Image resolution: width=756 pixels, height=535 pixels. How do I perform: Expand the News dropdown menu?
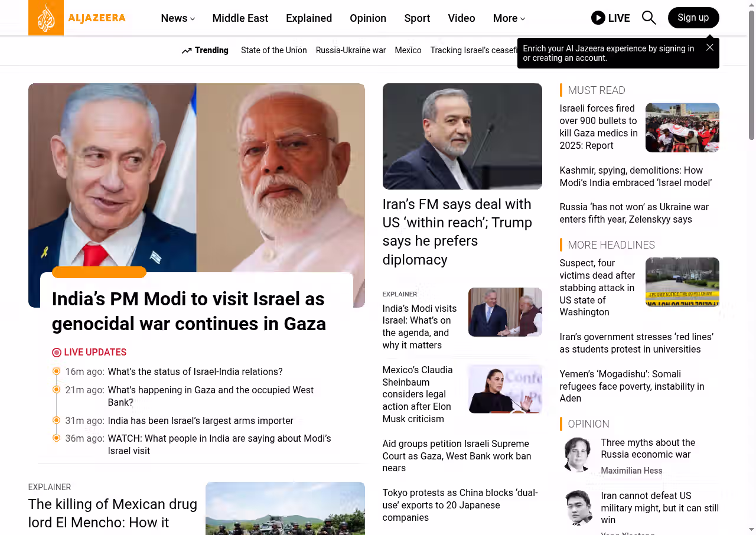[x=178, y=18]
